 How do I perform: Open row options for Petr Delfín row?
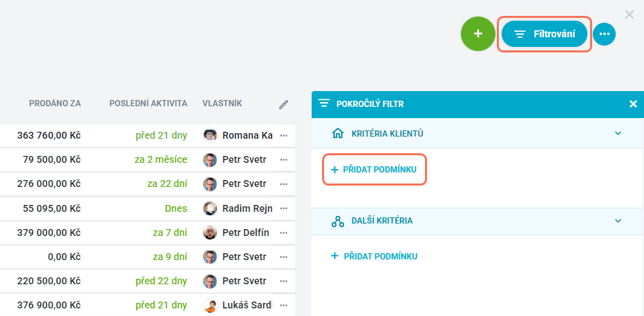click(283, 233)
